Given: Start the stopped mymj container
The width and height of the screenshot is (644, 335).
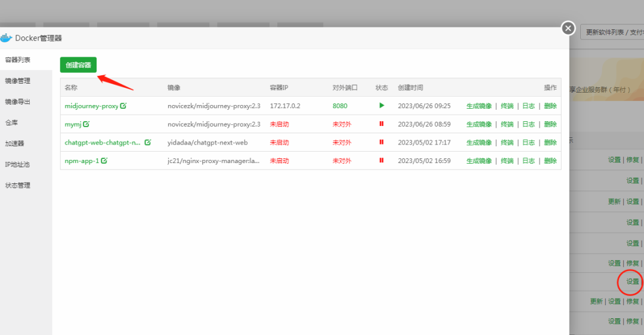Looking at the screenshot, I should coord(382,124).
